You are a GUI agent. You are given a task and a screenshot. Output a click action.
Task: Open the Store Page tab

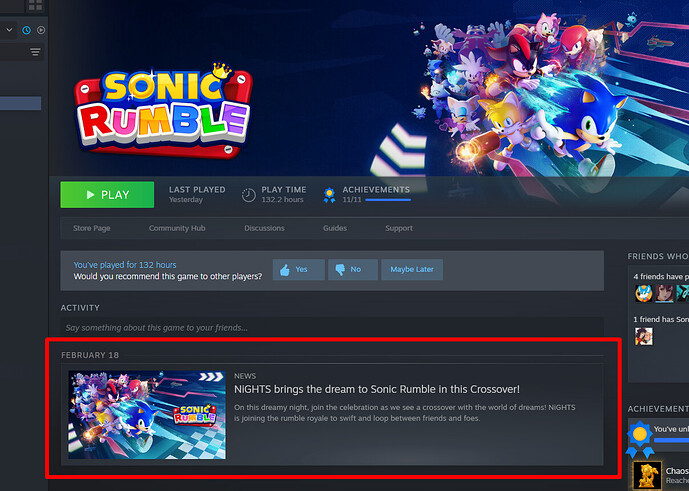coord(91,228)
